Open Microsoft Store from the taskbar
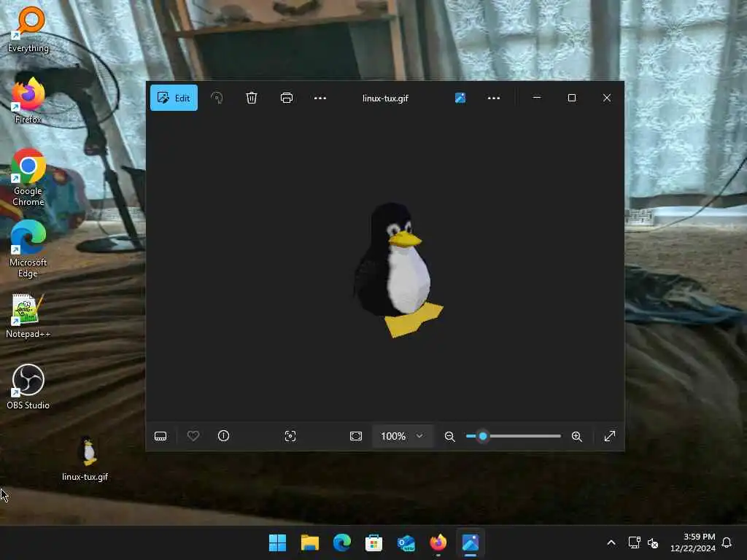The image size is (747, 560). click(x=374, y=542)
